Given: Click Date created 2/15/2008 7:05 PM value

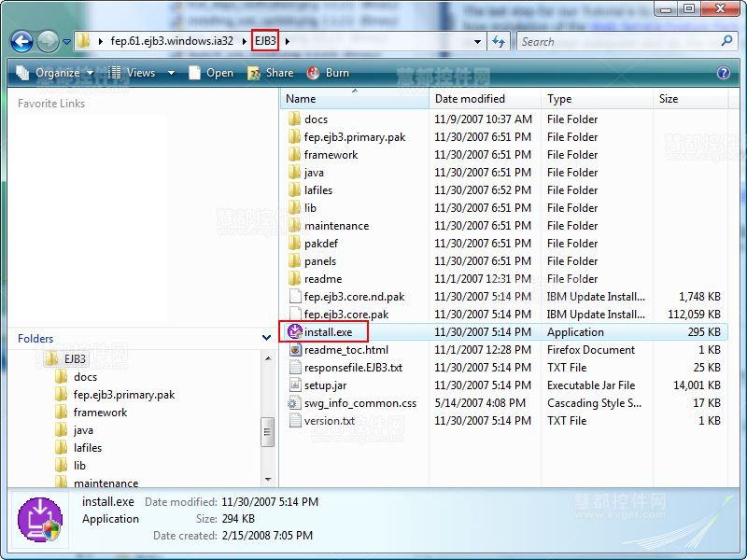Looking at the screenshot, I should pos(267,535).
